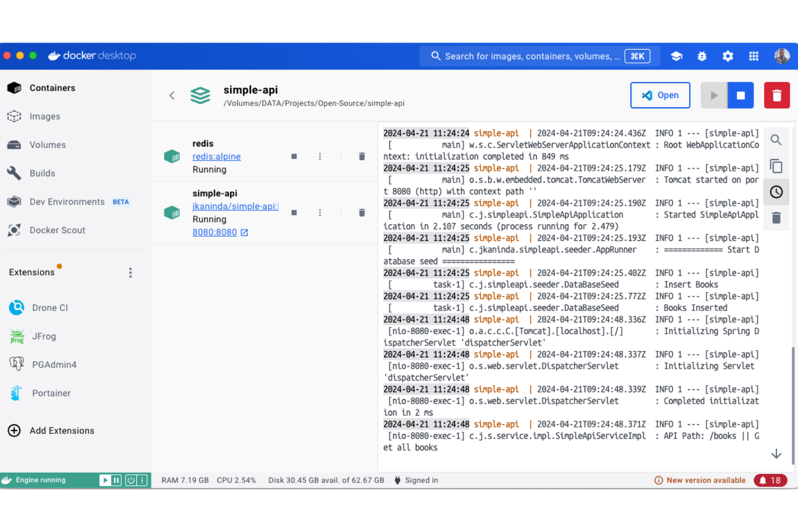Open the Containers section in the sidebar
The width and height of the screenshot is (798, 532).
[52, 88]
